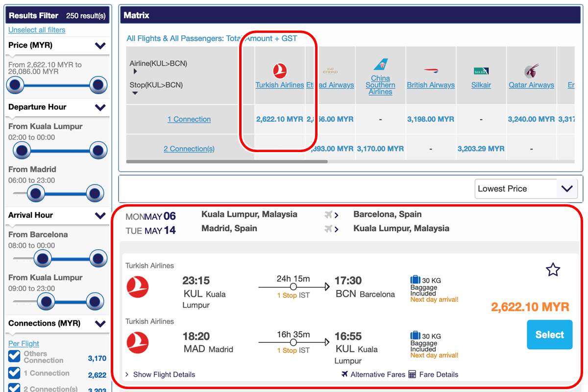
Task: Collapse the Connections (MYR) filter section
Action: pyautogui.click(x=100, y=324)
